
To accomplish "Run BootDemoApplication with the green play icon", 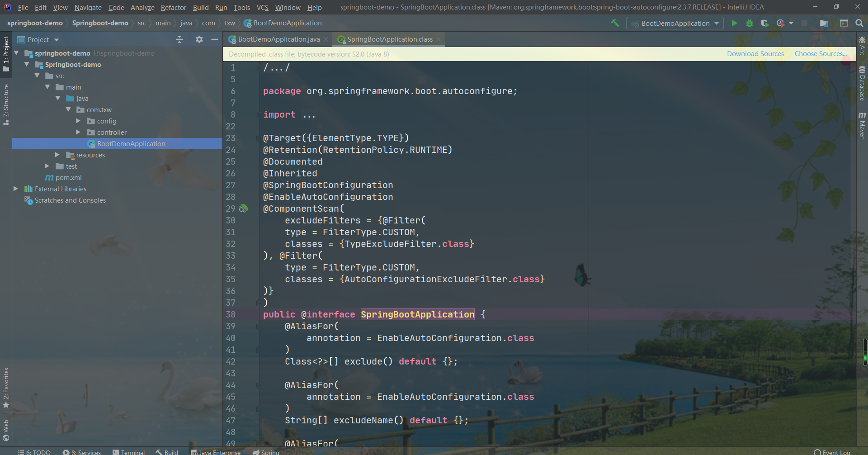I will [x=734, y=23].
